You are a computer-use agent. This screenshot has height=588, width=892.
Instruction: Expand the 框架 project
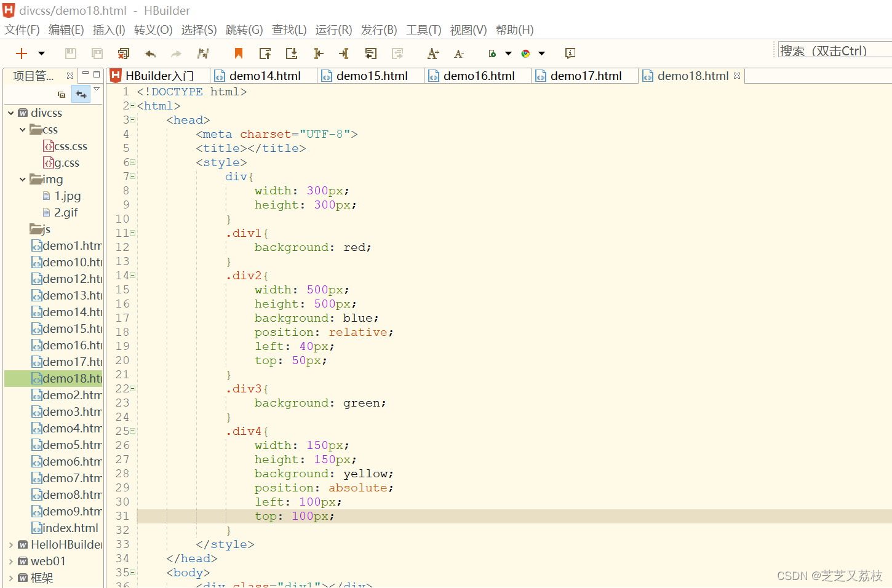click(11, 578)
